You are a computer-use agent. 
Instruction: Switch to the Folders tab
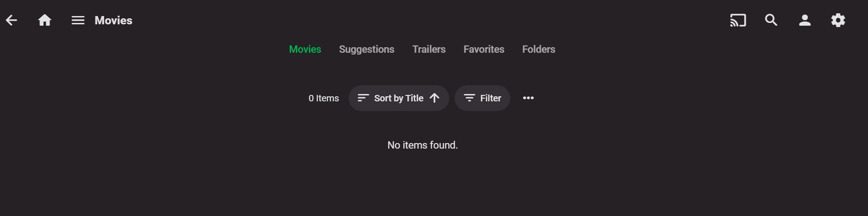pyautogui.click(x=539, y=49)
